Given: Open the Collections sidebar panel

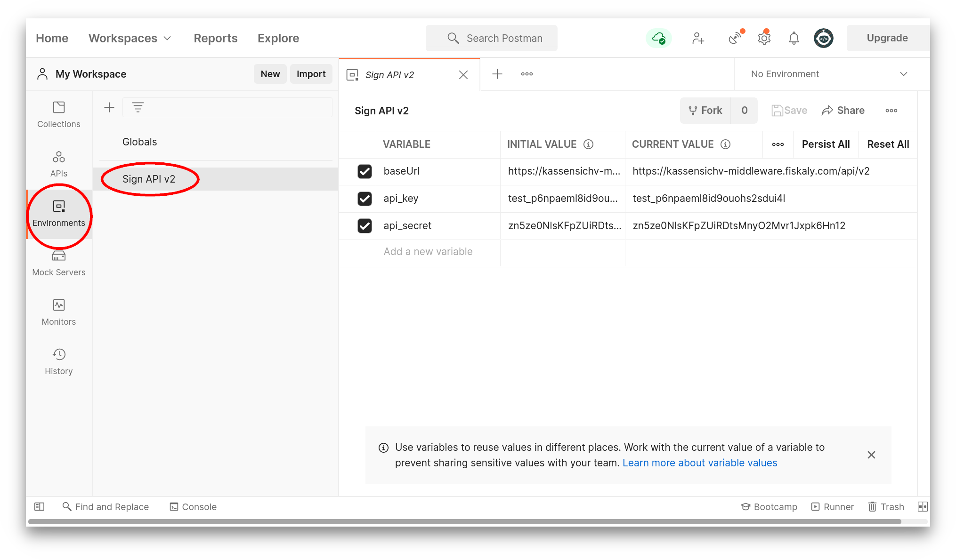Looking at the screenshot, I should tap(59, 114).
